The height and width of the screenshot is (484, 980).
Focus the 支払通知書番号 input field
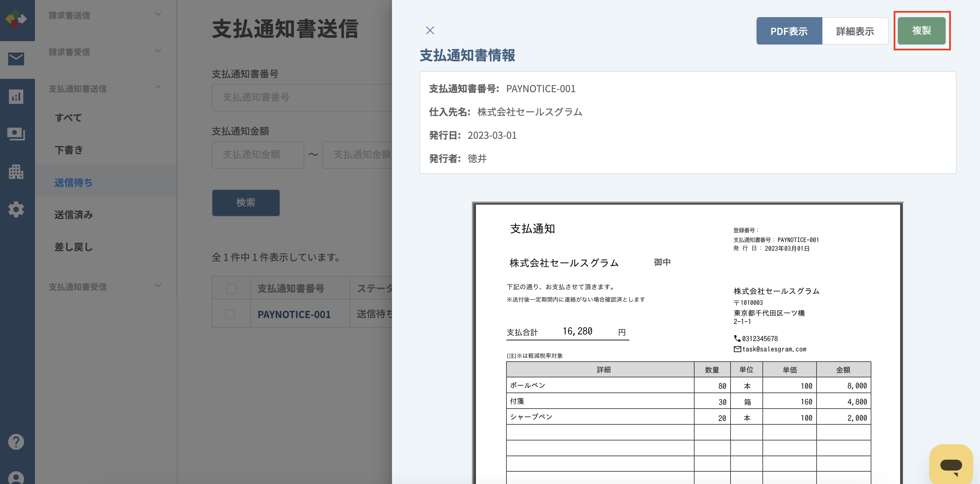pos(302,97)
